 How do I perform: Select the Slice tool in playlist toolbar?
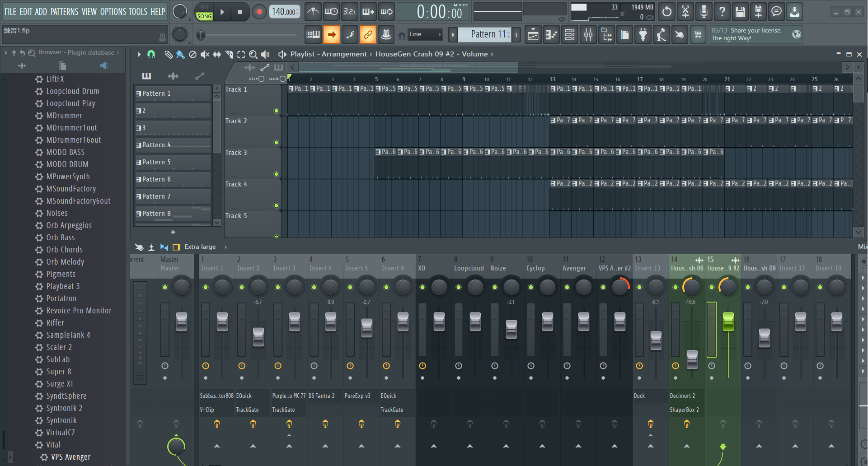click(x=229, y=54)
